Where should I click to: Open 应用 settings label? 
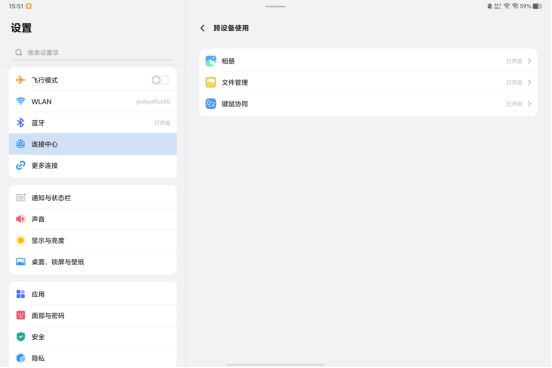[38, 294]
